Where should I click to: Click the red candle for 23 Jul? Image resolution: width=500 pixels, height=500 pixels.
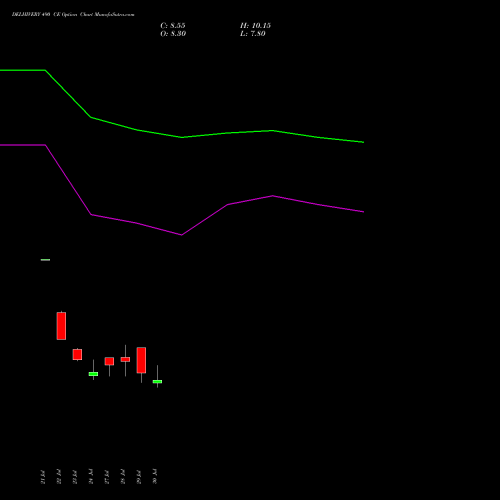77,354
